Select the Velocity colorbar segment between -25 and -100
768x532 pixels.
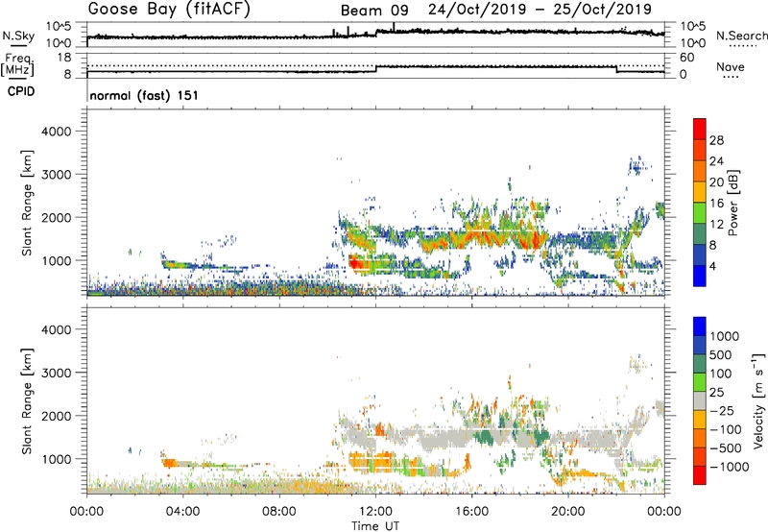(x=700, y=420)
